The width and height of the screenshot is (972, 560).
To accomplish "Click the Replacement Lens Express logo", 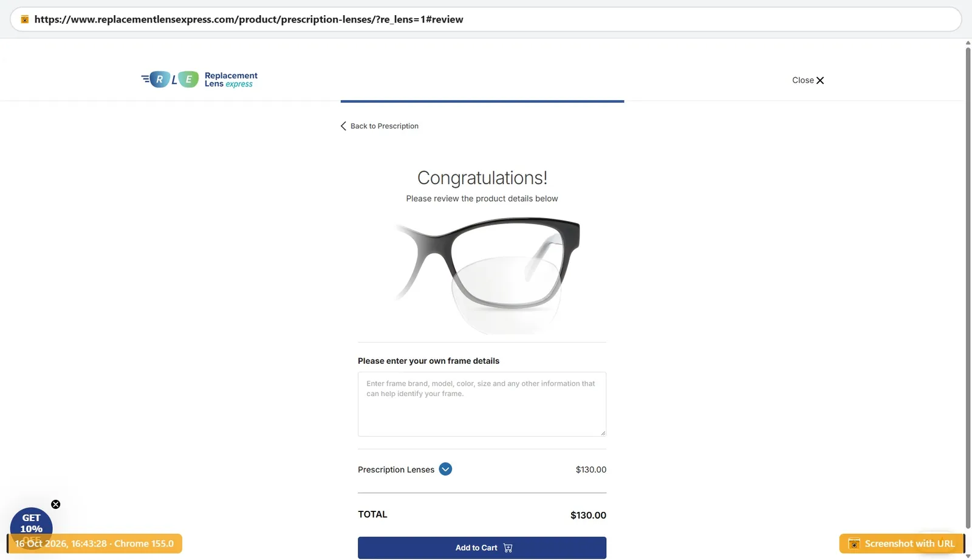I will pos(199,80).
